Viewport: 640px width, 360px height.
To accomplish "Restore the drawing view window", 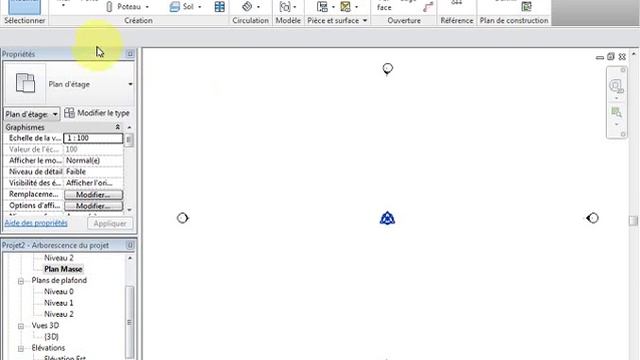I will [x=611, y=57].
